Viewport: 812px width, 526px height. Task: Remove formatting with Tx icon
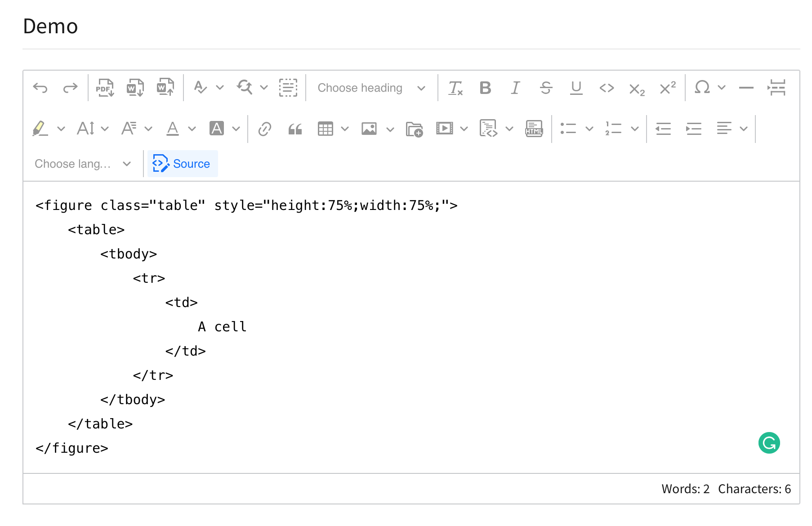(455, 88)
